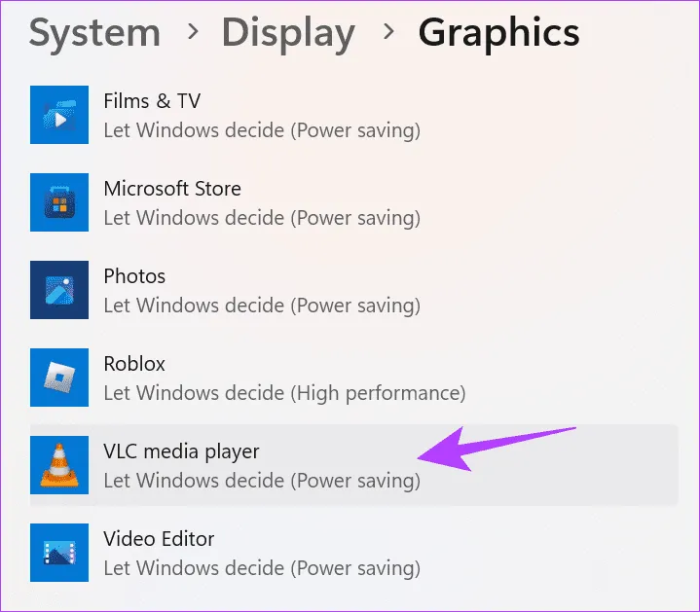Click the VLC media player cone icon
This screenshot has height=613, width=700.
pos(59,465)
